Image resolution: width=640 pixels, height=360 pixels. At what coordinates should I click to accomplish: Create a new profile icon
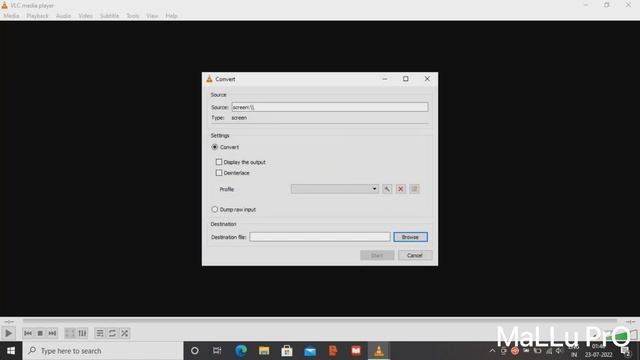[414, 189]
